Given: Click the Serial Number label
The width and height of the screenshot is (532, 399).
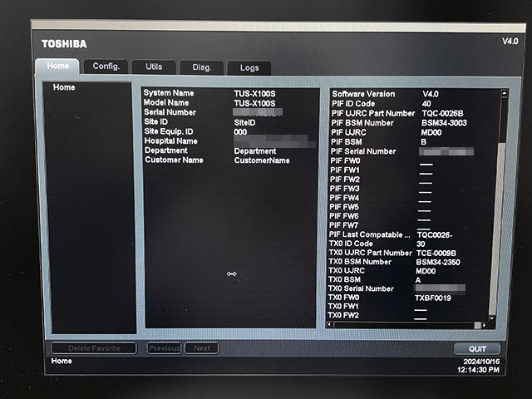Looking at the screenshot, I should 170,112.
